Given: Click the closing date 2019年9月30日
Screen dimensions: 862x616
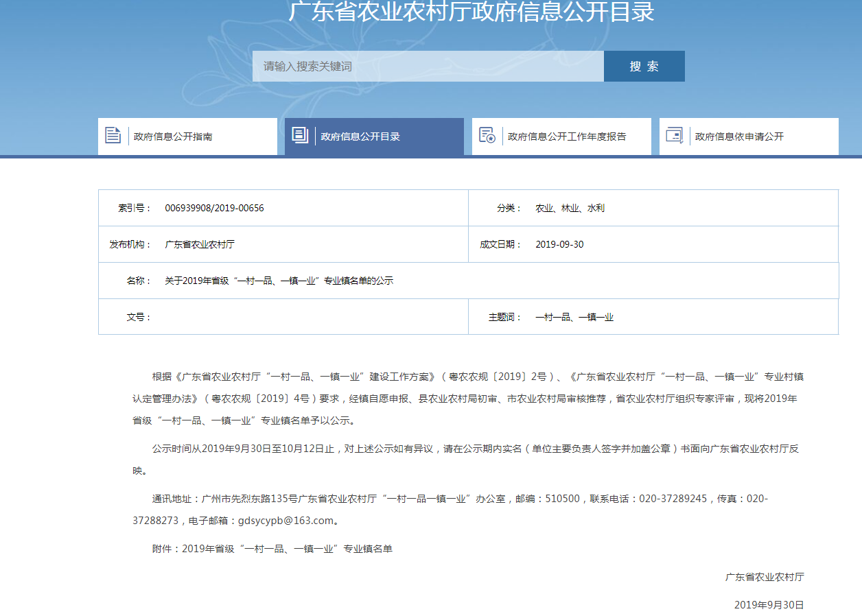Looking at the screenshot, I should pyautogui.click(x=769, y=605).
